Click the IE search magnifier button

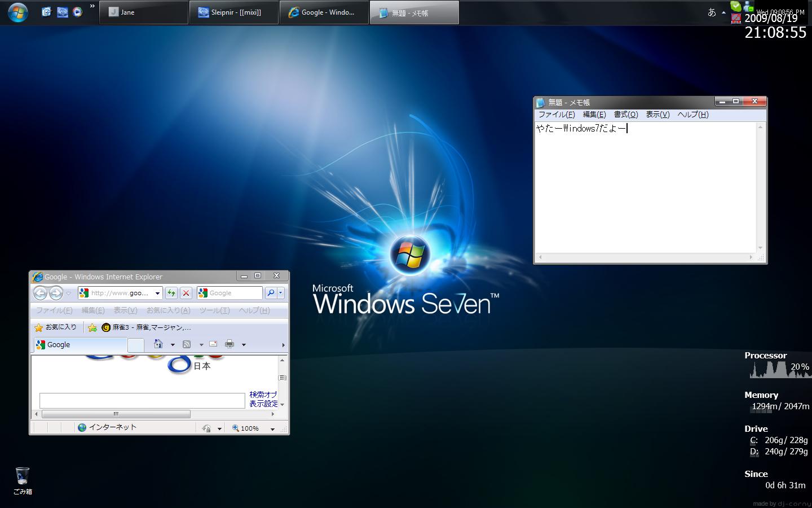pos(271,293)
